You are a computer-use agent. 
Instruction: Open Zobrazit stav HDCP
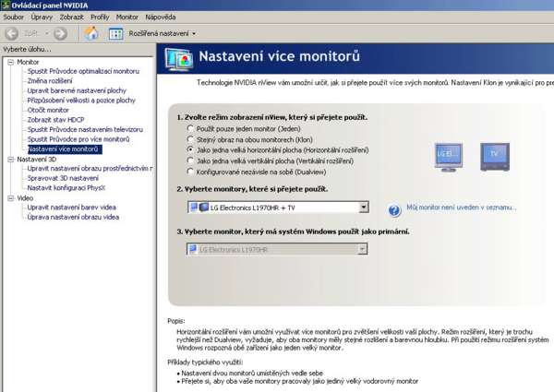coord(55,120)
